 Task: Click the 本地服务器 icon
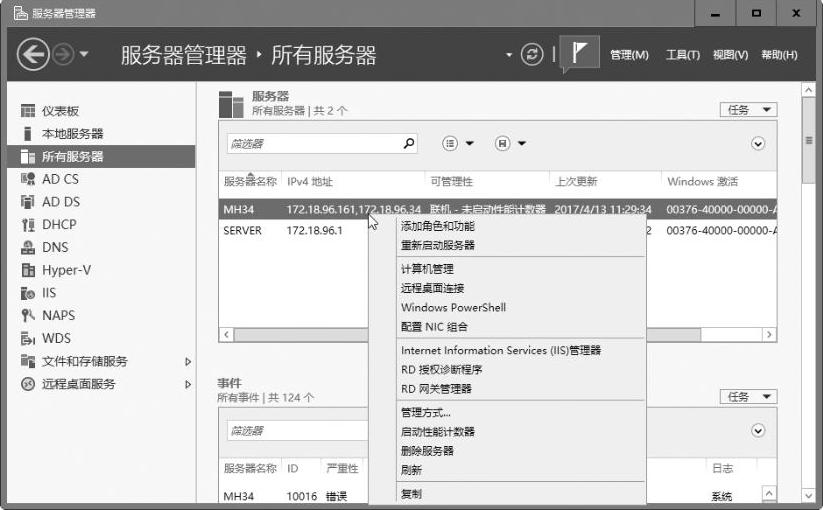[27, 133]
